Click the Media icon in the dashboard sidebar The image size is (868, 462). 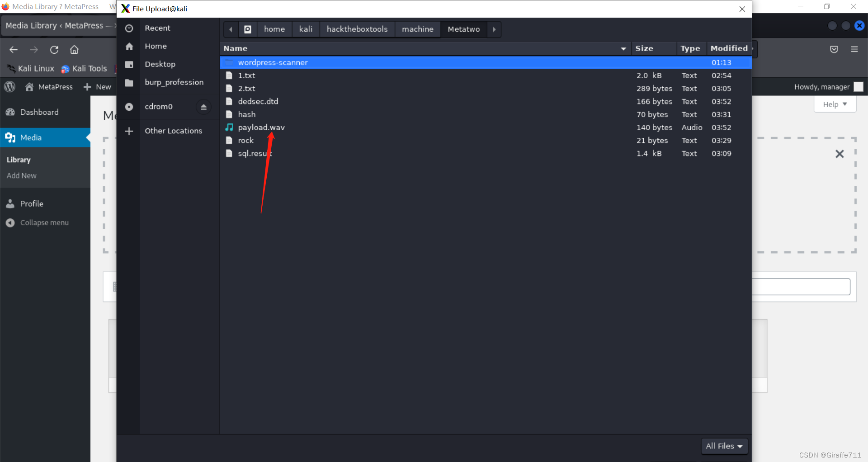[x=10, y=137]
